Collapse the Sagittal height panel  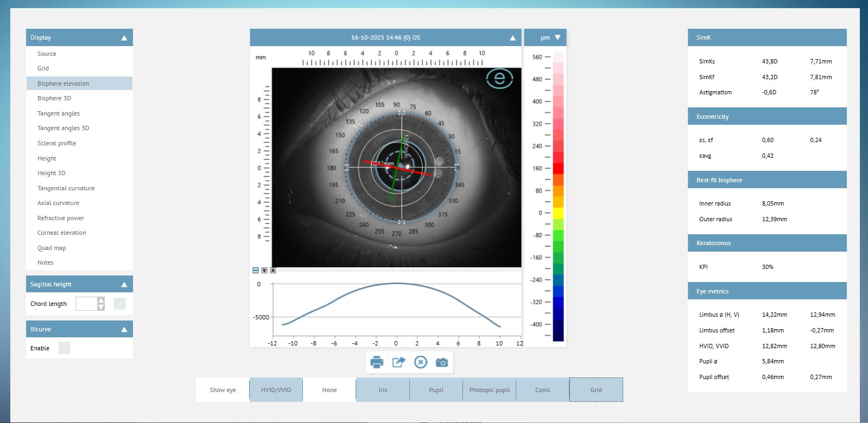pos(124,285)
